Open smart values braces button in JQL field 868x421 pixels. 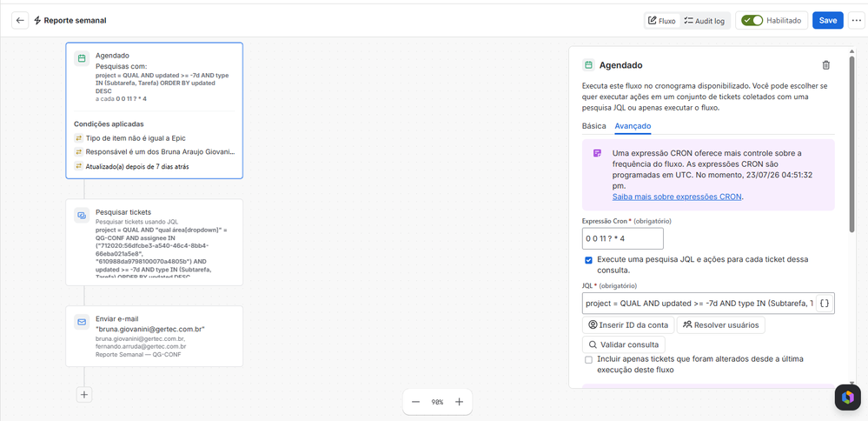[x=825, y=304]
